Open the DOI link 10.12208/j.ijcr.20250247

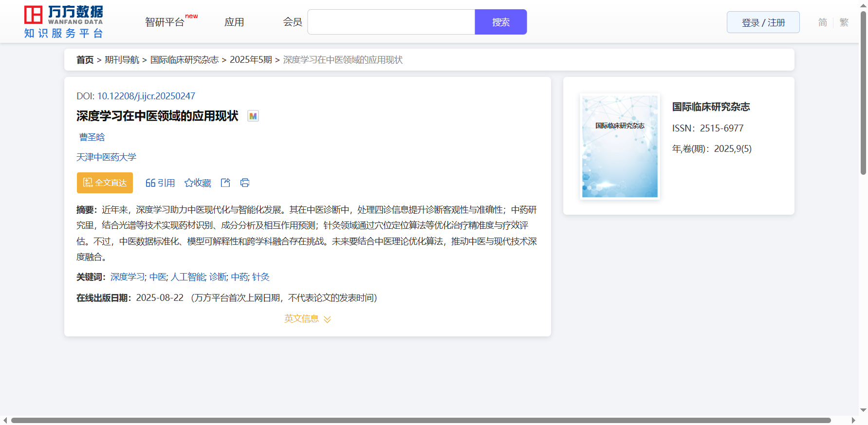pyautogui.click(x=146, y=96)
